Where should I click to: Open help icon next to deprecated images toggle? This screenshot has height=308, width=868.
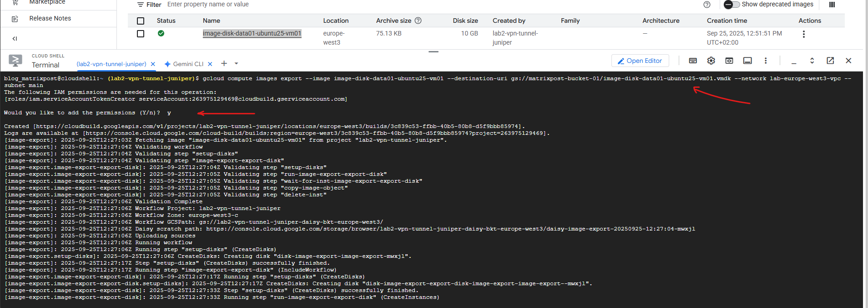(707, 5)
